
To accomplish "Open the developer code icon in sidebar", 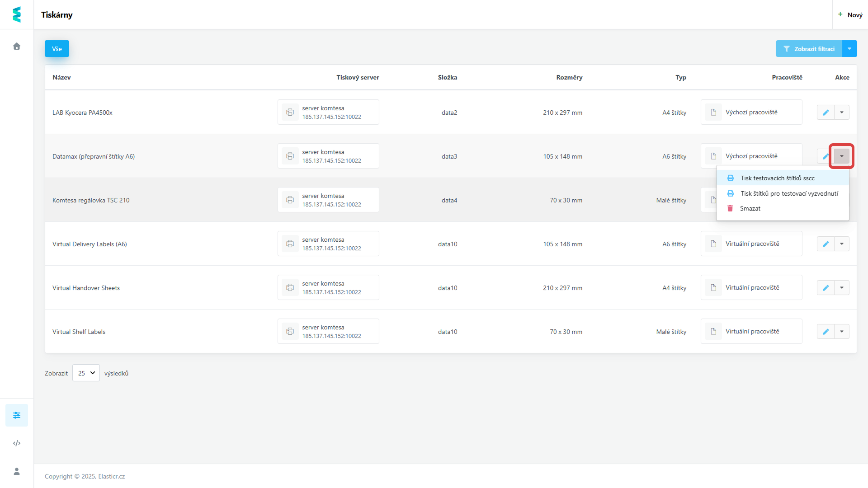I will [17, 443].
